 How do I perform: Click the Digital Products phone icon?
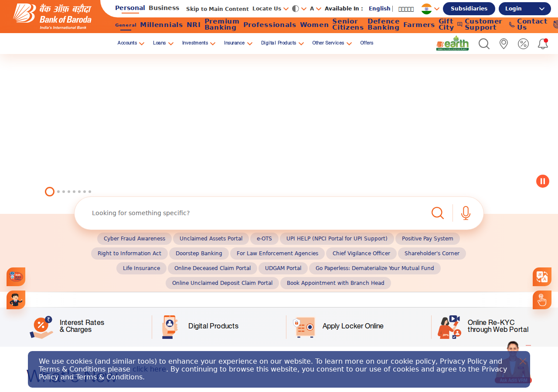170,327
